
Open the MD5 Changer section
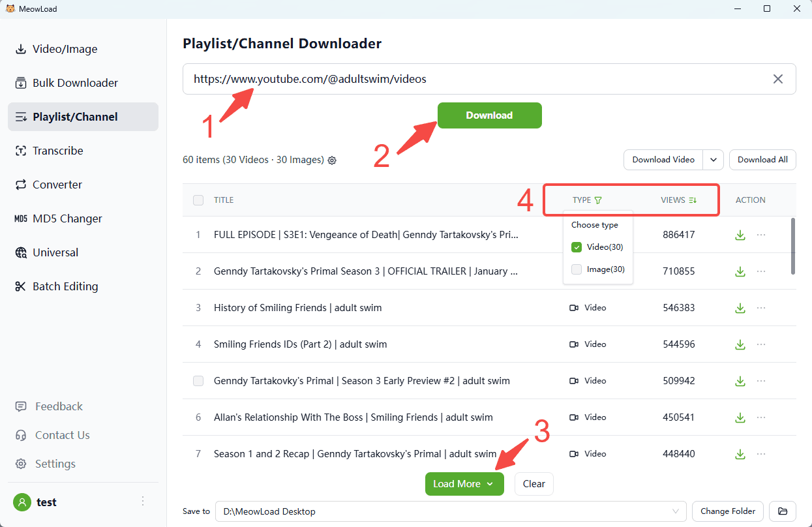click(x=67, y=218)
